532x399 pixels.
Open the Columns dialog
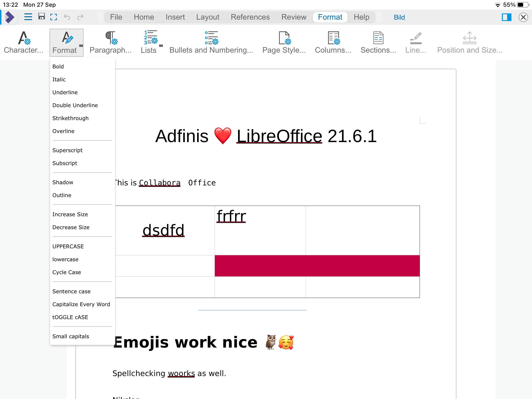[333, 42]
